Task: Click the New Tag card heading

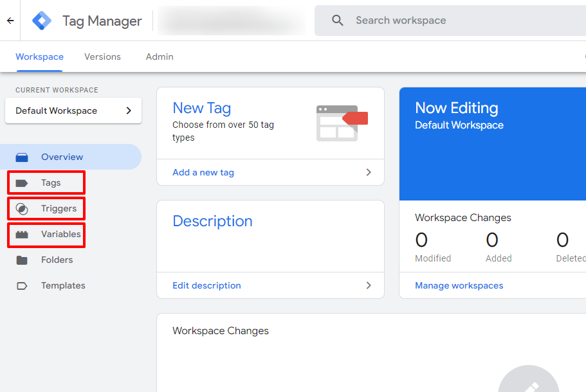Action: pos(201,107)
